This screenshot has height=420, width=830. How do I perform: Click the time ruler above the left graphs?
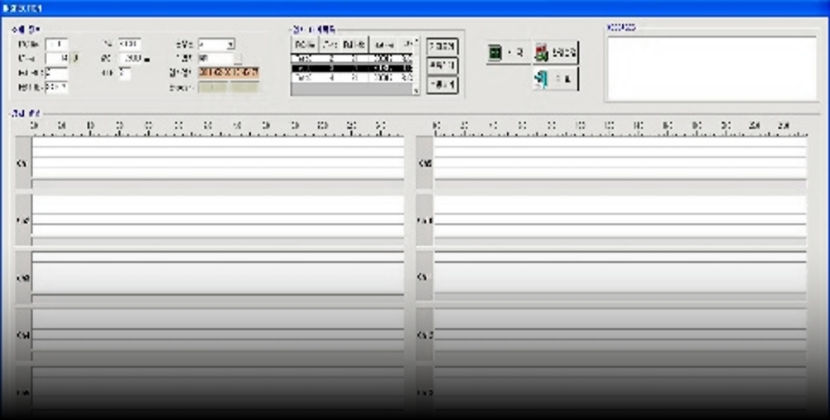[218, 129]
